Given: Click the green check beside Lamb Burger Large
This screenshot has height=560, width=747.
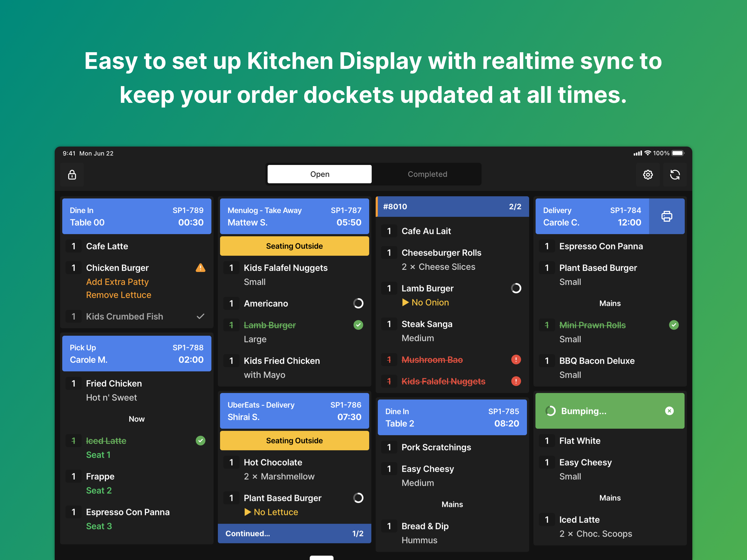Looking at the screenshot, I should point(358,325).
